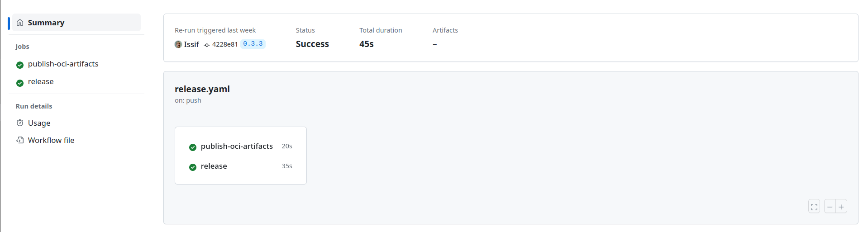Open the Workflow file page
Screen dimensions: 868x232
pos(51,140)
